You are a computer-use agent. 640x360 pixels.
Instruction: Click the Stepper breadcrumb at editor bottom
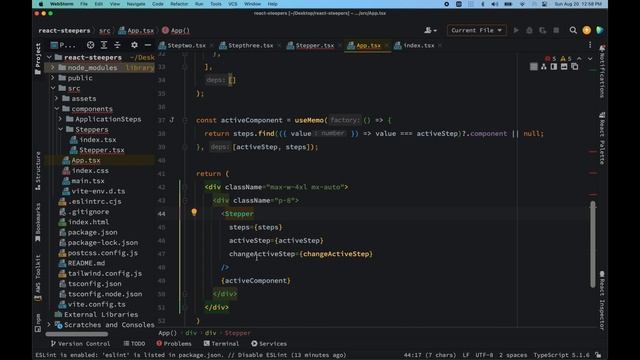(238, 333)
